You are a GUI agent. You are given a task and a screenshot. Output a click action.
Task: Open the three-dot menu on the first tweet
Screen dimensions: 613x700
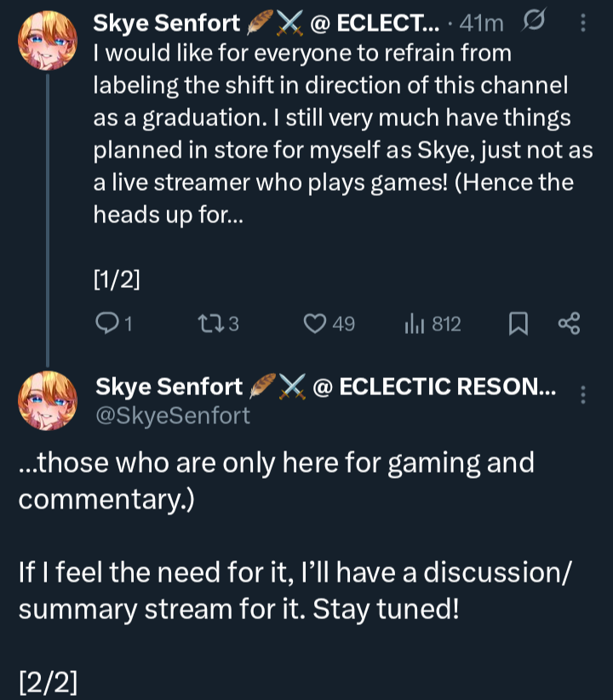[582, 22]
